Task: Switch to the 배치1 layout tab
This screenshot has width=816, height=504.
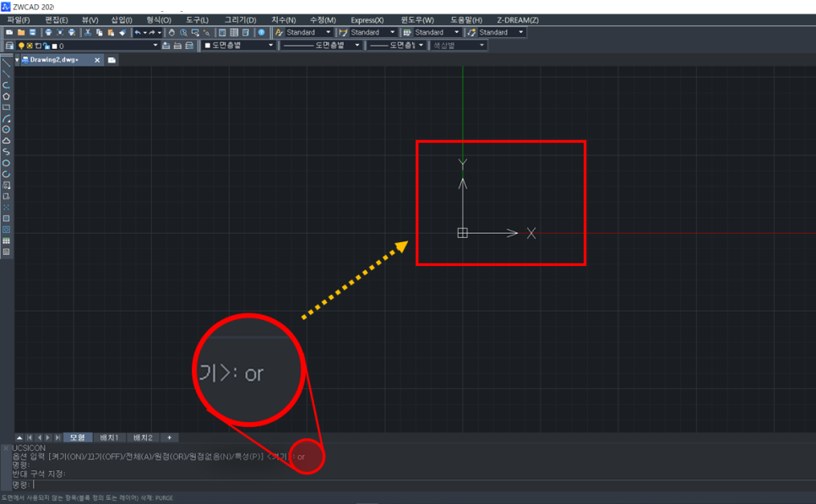Action: (109, 437)
